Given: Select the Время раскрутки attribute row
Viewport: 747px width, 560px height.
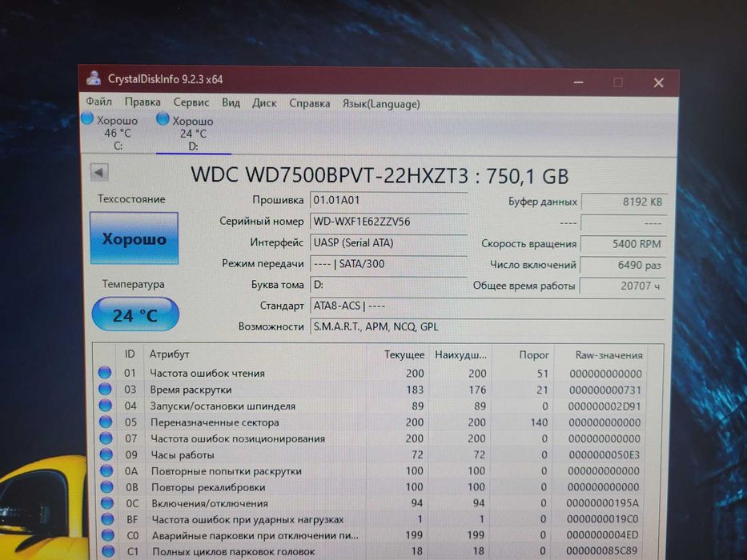Looking at the screenshot, I should pyautogui.click(x=371, y=390).
